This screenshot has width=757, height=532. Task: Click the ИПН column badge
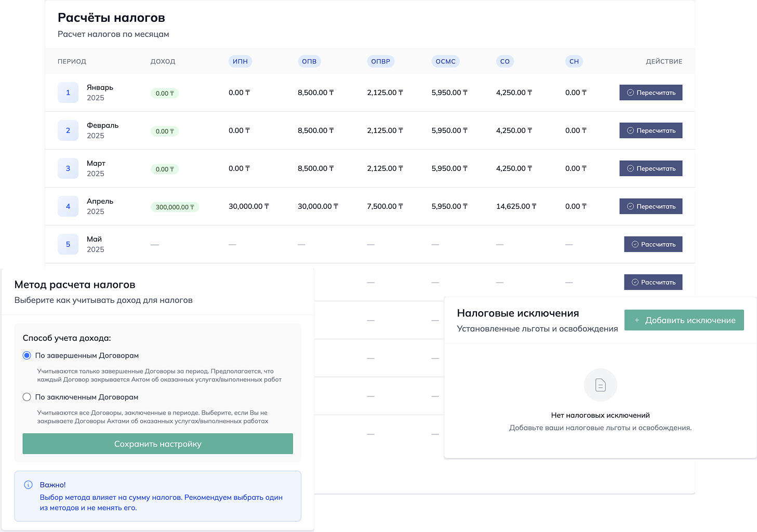click(x=240, y=61)
